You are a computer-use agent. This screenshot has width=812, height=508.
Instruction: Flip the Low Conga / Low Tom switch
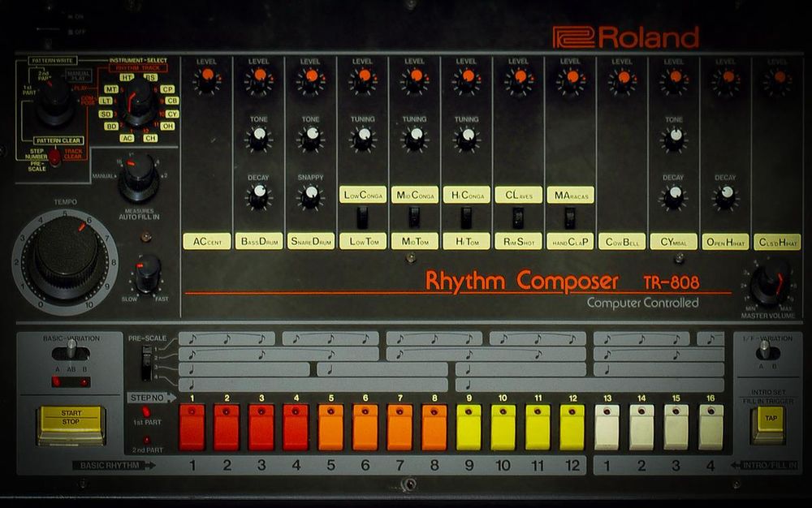362,217
